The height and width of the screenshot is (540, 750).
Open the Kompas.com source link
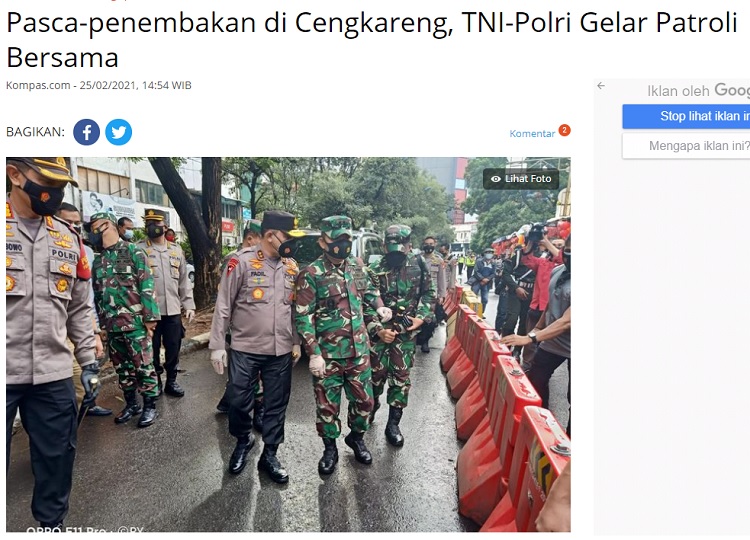tap(38, 85)
